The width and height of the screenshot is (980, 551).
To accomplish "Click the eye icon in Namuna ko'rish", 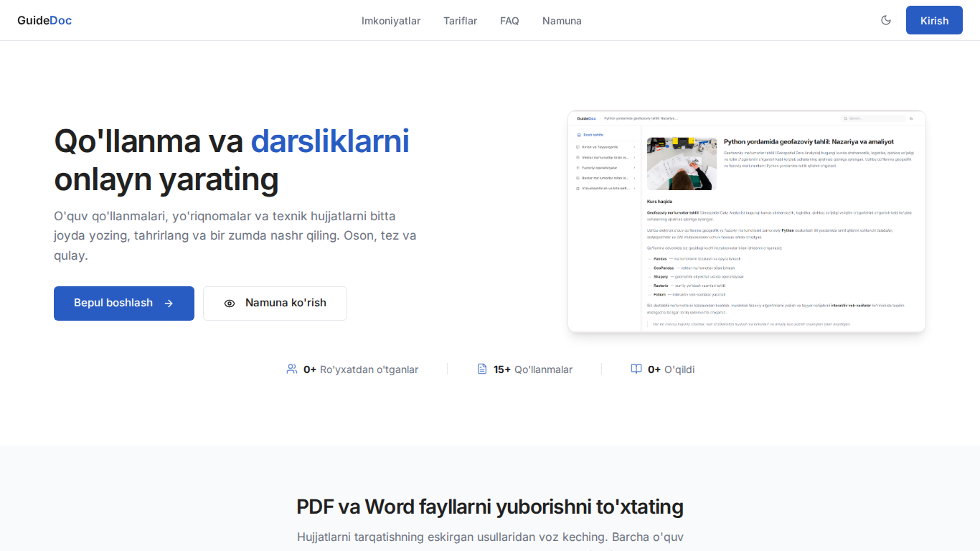I will pos(230,303).
